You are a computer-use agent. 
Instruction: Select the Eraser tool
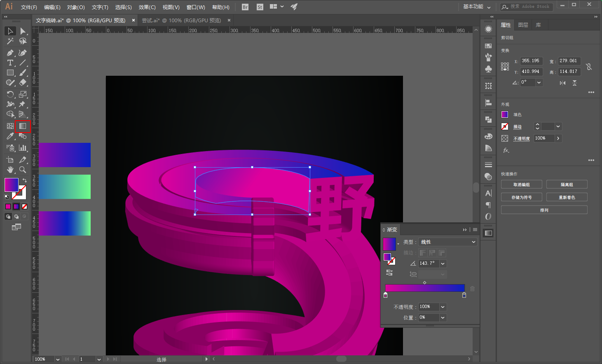pos(23,83)
